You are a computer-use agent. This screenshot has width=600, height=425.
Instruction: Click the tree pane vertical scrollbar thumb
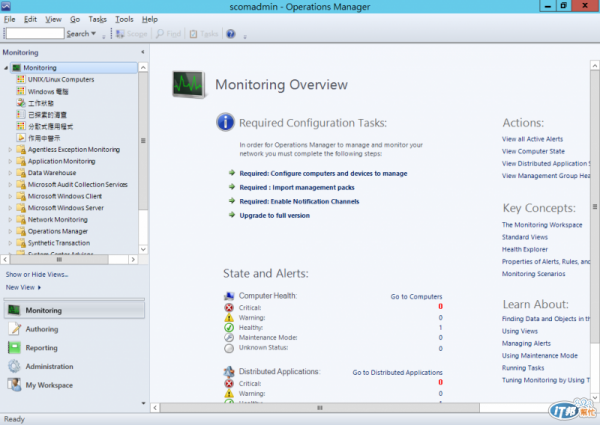[x=143, y=141]
